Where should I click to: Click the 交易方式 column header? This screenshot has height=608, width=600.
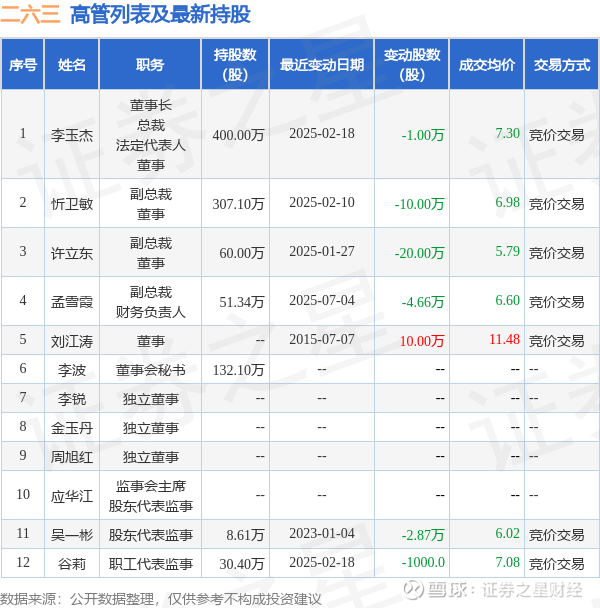click(562, 65)
